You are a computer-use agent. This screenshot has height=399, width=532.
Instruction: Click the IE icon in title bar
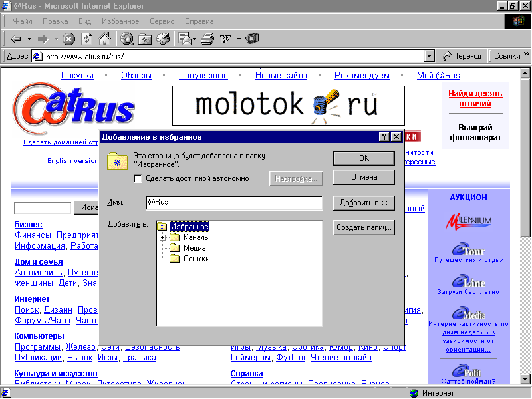point(7,6)
